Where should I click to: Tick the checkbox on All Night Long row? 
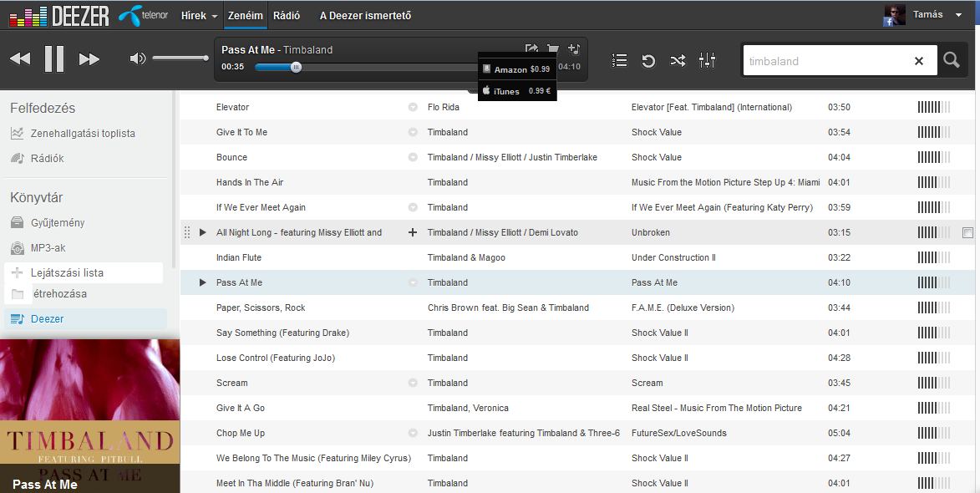click(x=967, y=232)
